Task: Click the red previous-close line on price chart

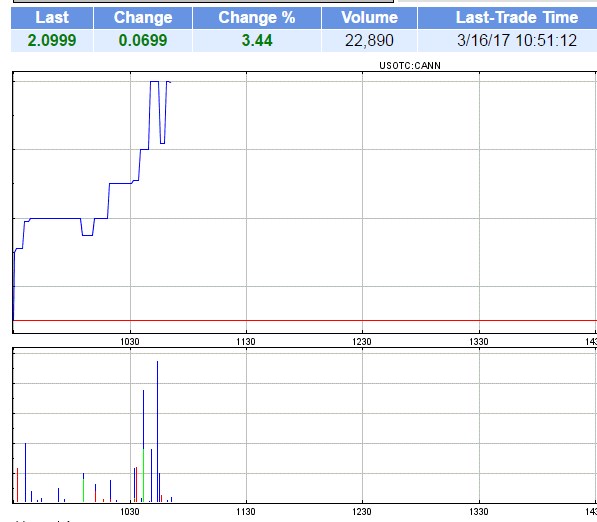Action: (305, 321)
